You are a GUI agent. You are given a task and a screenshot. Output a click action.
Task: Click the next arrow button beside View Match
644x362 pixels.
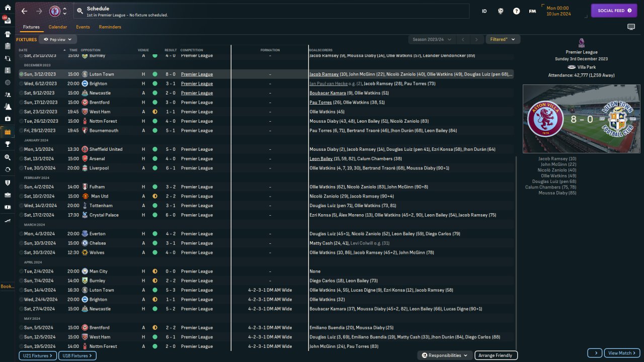pos(595,353)
